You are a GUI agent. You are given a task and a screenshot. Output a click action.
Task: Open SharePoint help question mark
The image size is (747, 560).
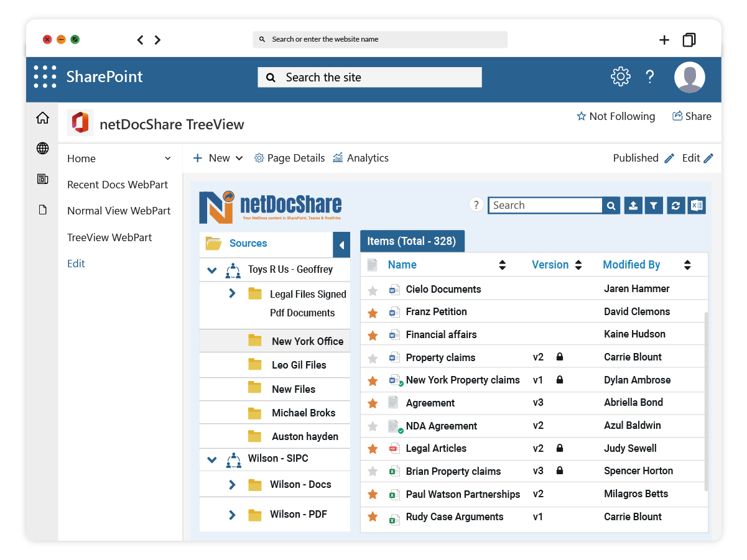click(650, 76)
